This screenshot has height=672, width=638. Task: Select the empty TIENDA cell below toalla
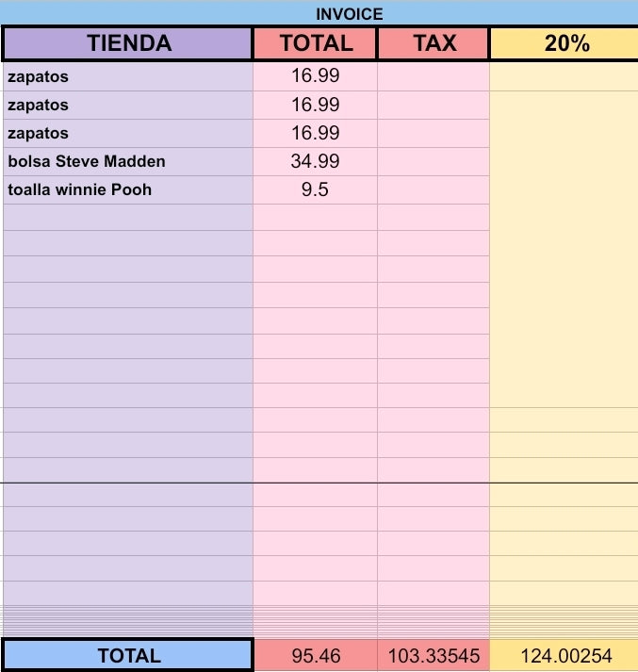(127, 218)
